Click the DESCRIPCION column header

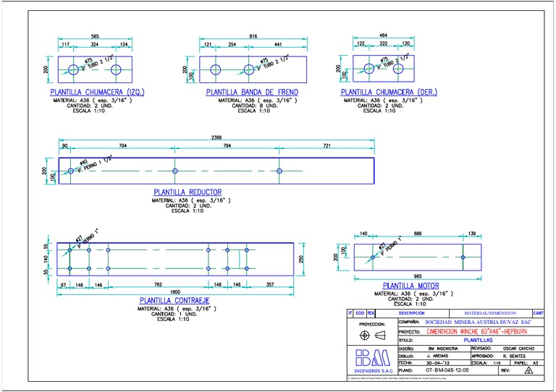pos(411,313)
